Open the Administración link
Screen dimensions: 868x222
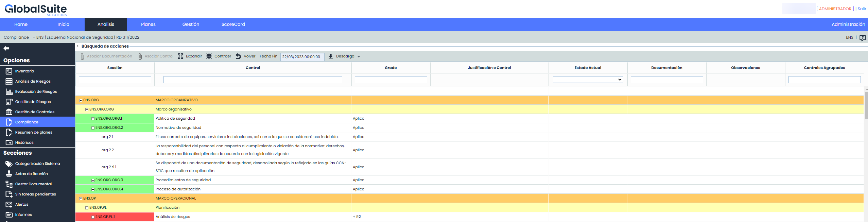848,24
